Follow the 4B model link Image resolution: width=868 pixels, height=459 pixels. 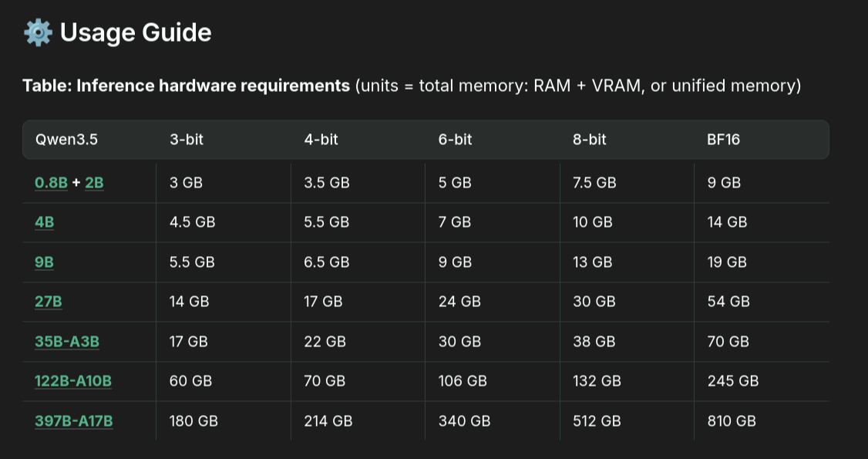(44, 222)
